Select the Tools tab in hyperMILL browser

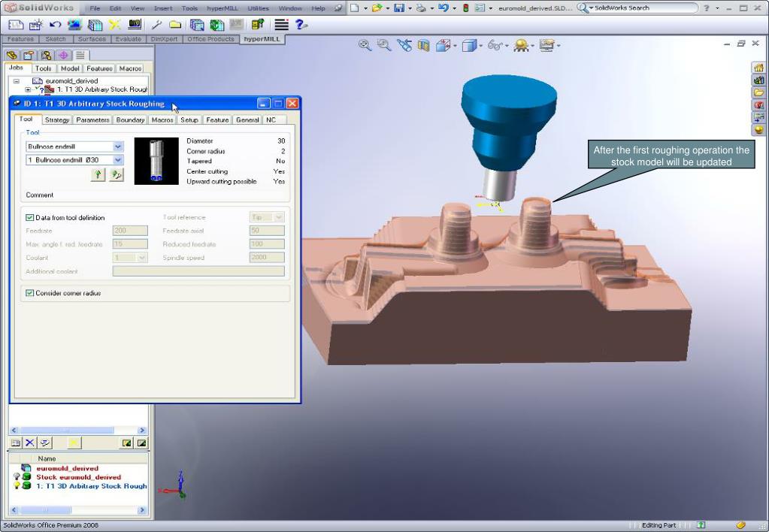(43, 68)
